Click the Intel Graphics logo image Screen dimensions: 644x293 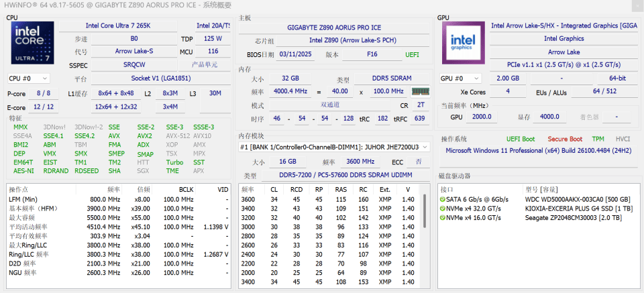point(463,44)
